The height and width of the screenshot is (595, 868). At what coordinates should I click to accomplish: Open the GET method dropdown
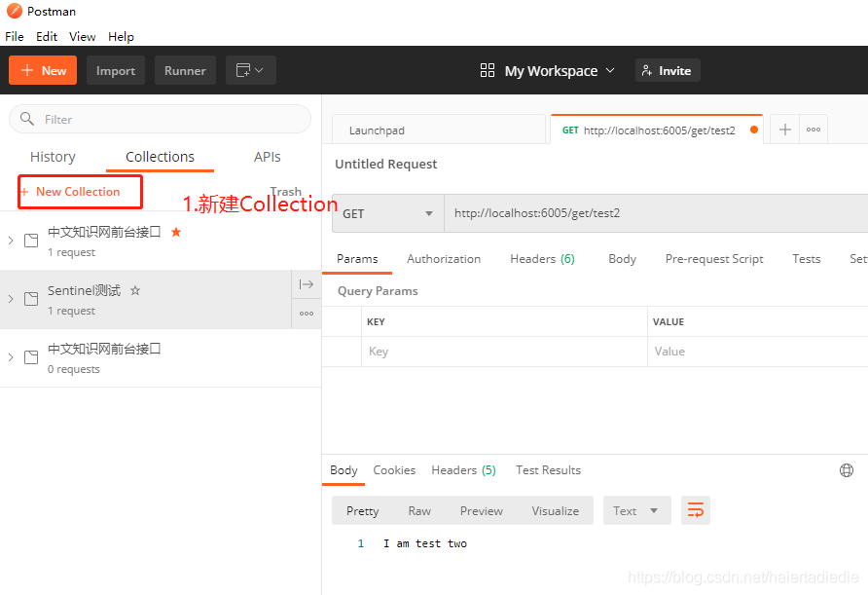386,212
